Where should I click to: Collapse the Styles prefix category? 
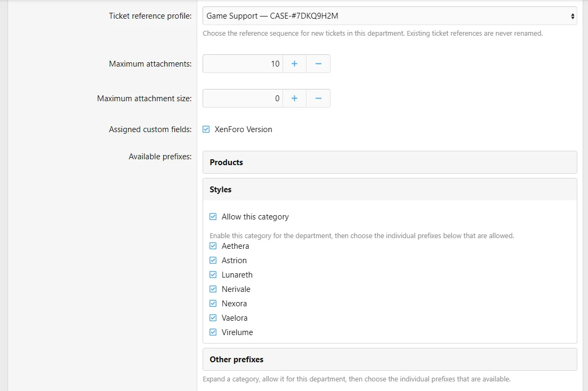pyautogui.click(x=390, y=189)
